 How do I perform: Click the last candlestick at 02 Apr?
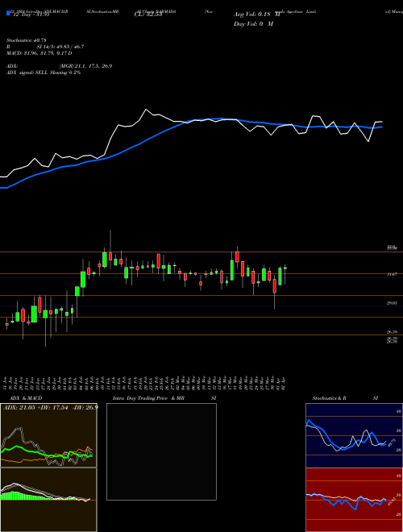click(x=285, y=268)
